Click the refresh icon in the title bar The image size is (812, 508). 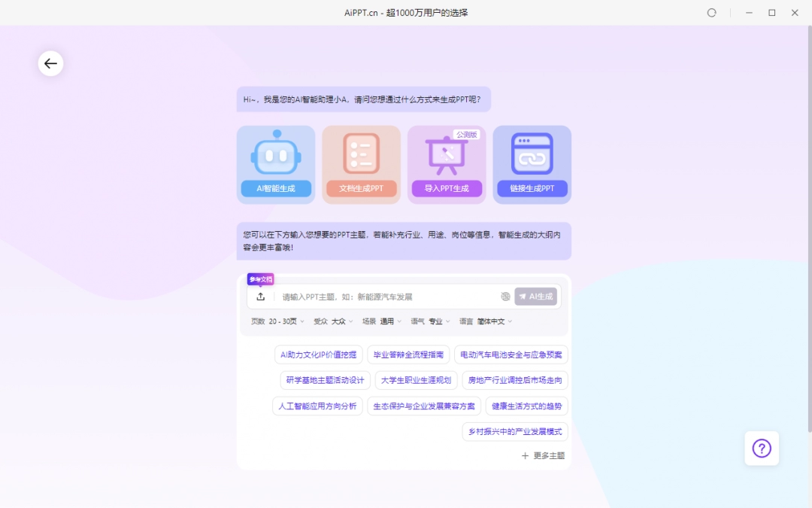pyautogui.click(x=711, y=13)
